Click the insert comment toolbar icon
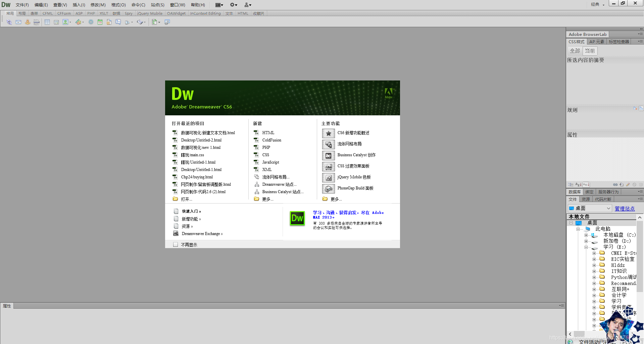644x344 pixels. pos(118,22)
